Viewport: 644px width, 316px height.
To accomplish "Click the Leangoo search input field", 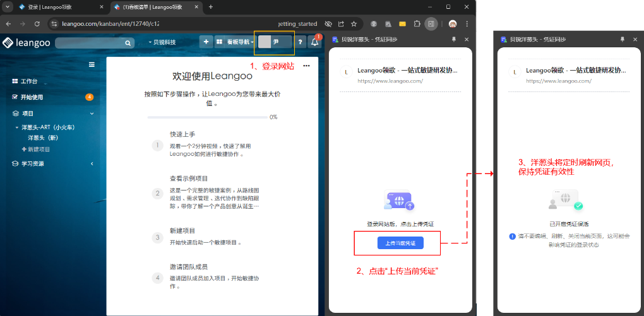I will click(90, 43).
